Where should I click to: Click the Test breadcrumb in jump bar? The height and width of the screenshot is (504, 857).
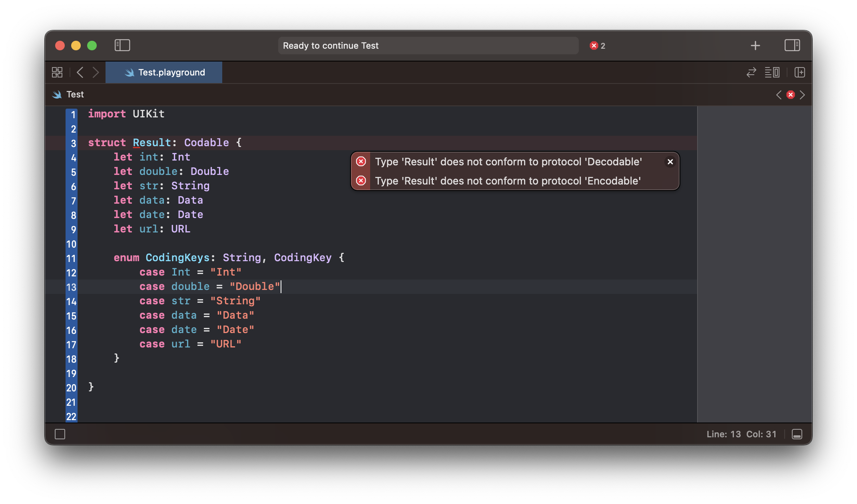tap(75, 94)
